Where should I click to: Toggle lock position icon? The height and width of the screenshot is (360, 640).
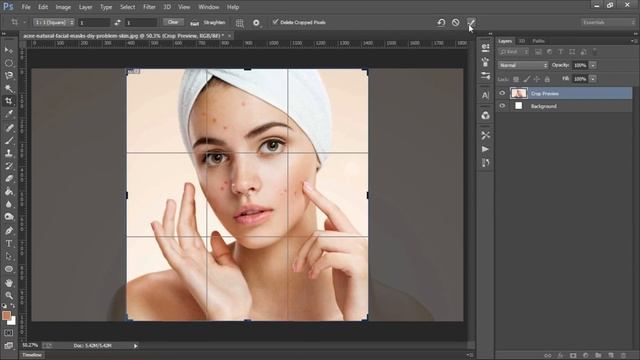[x=537, y=79]
